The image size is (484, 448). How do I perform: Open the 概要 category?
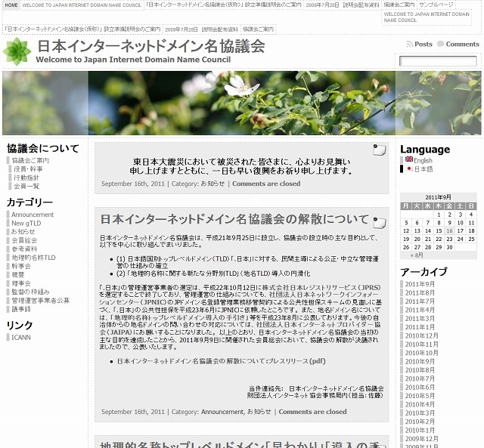pos(18,275)
